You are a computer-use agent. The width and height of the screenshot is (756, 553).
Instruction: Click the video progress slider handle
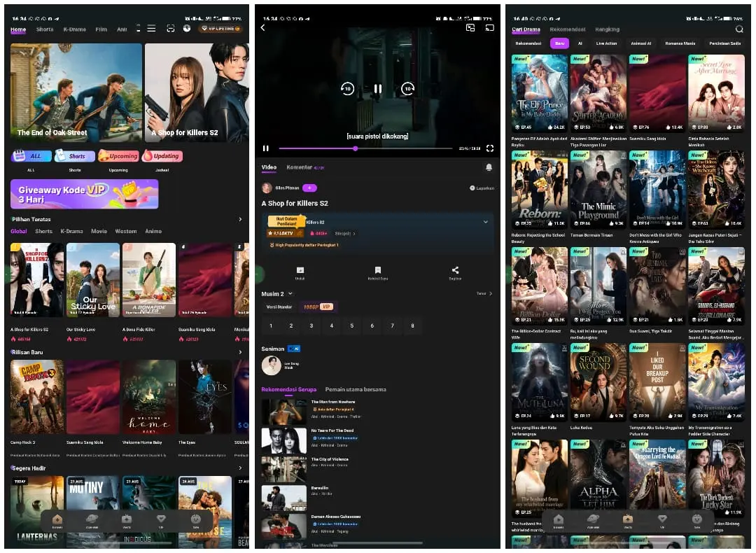tap(356, 148)
